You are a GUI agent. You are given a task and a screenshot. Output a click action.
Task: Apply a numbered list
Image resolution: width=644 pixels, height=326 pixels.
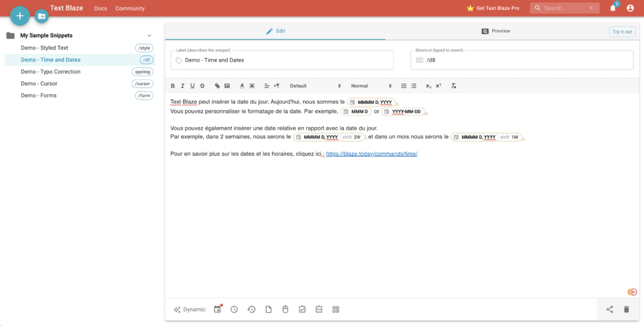point(404,86)
